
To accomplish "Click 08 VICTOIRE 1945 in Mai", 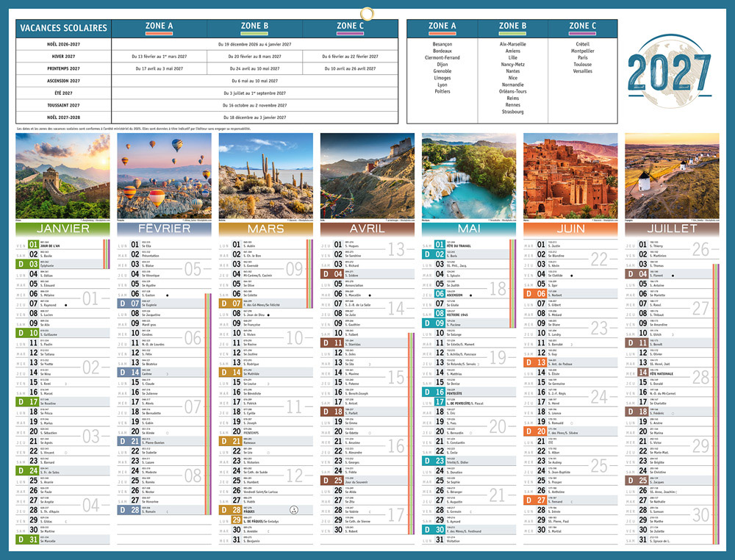I will (x=469, y=314).
